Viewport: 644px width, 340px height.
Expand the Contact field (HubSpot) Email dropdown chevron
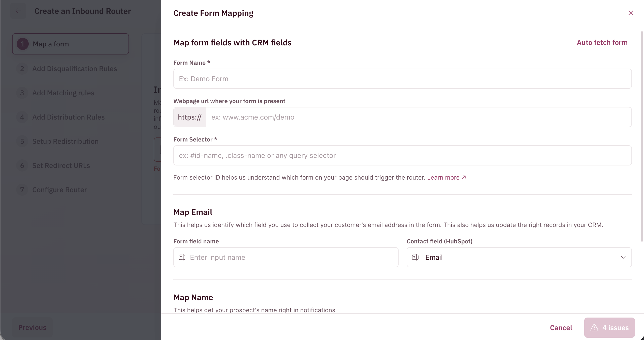(x=623, y=257)
